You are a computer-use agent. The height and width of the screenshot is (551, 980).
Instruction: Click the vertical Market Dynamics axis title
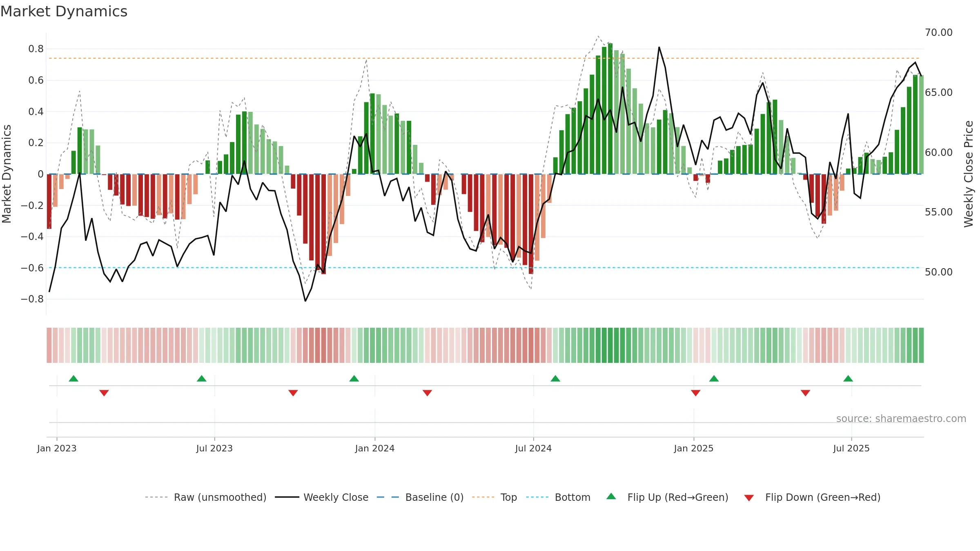pyautogui.click(x=7, y=174)
